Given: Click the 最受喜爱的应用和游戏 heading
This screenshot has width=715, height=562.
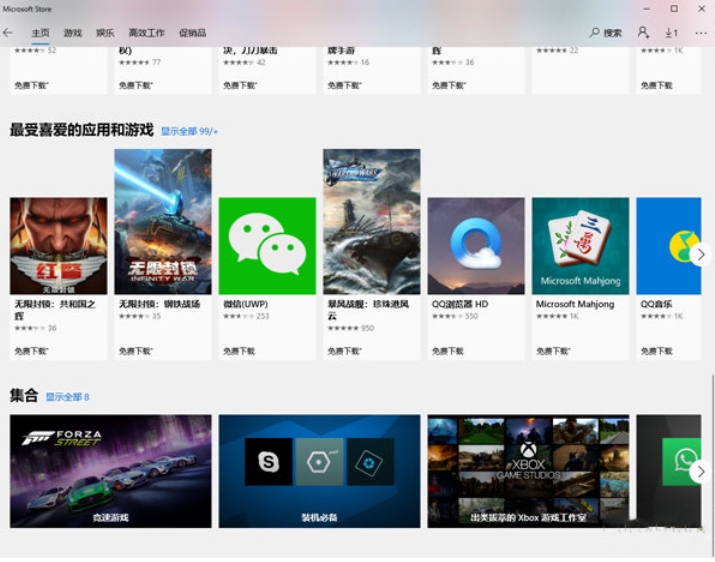Looking at the screenshot, I should click(82, 130).
